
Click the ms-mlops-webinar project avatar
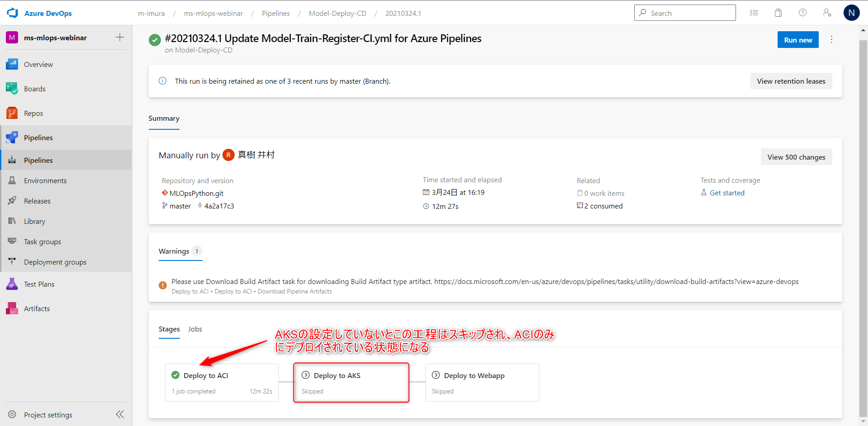pos(12,38)
